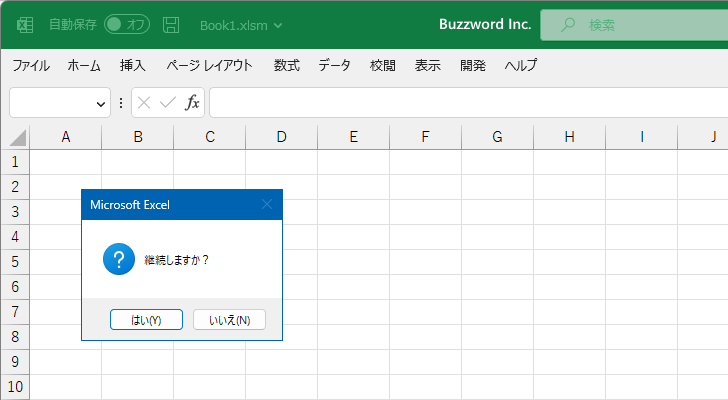Open the 開発 tab
The width and height of the screenshot is (728, 400).
[473, 65]
